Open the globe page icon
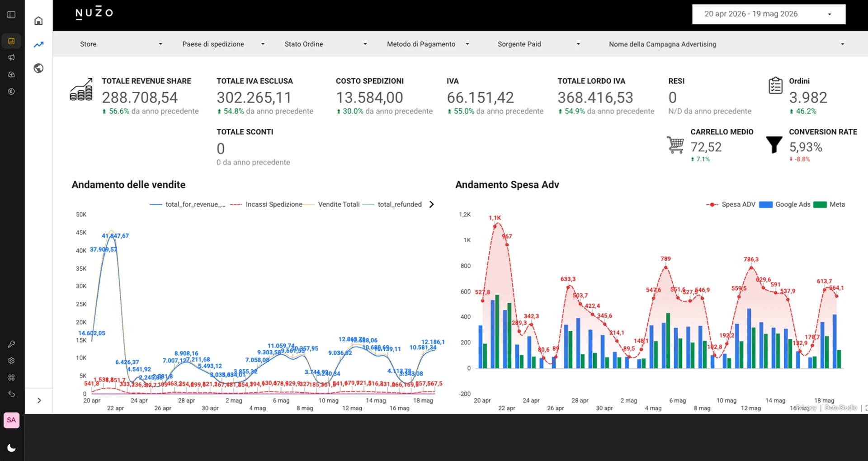 pos(38,68)
